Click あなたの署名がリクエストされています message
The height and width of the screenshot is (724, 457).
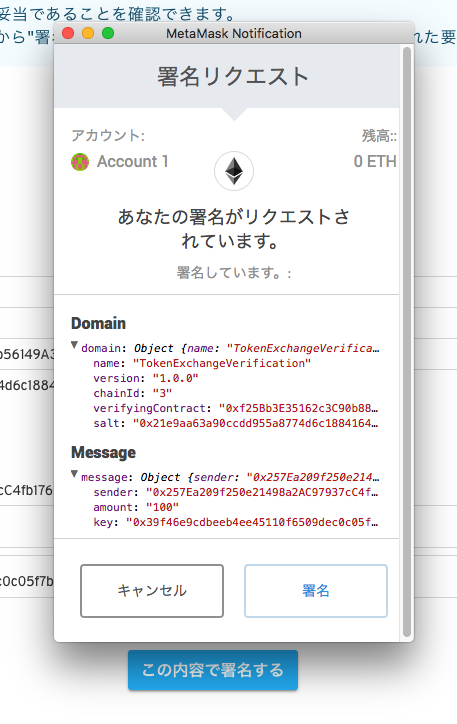pos(234,229)
